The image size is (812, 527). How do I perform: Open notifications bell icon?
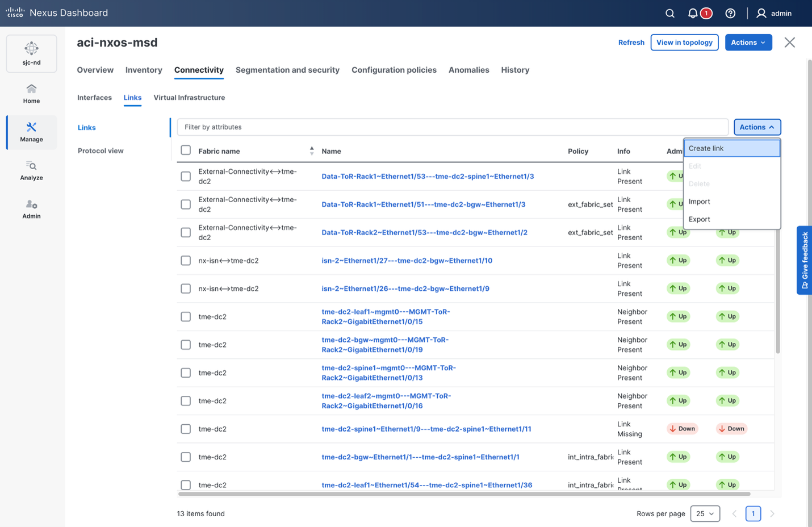[x=693, y=13]
